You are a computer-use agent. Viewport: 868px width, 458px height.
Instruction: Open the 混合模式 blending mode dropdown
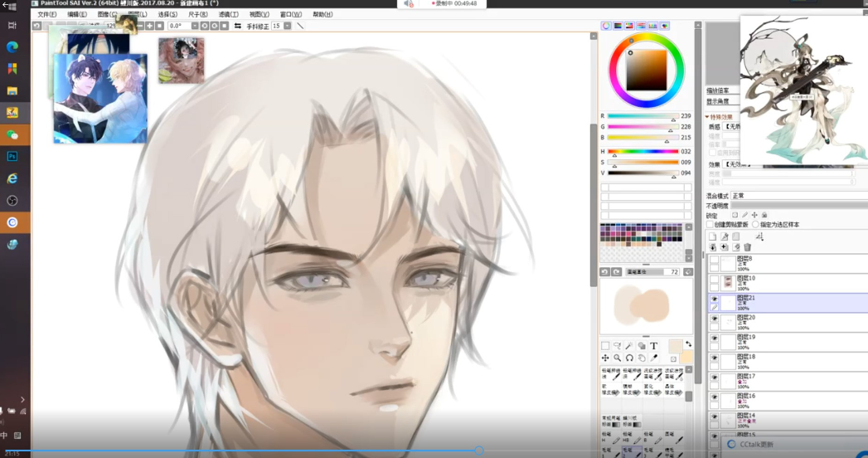(x=799, y=196)
